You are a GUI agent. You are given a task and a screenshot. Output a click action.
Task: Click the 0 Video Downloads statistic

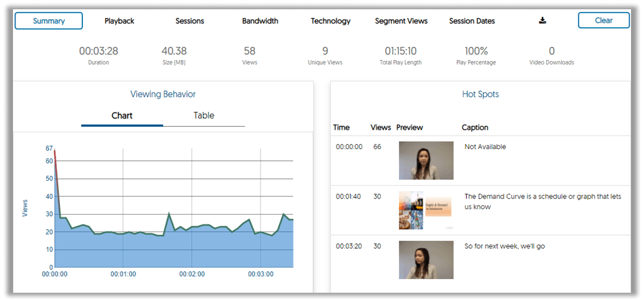pos(552,51)
